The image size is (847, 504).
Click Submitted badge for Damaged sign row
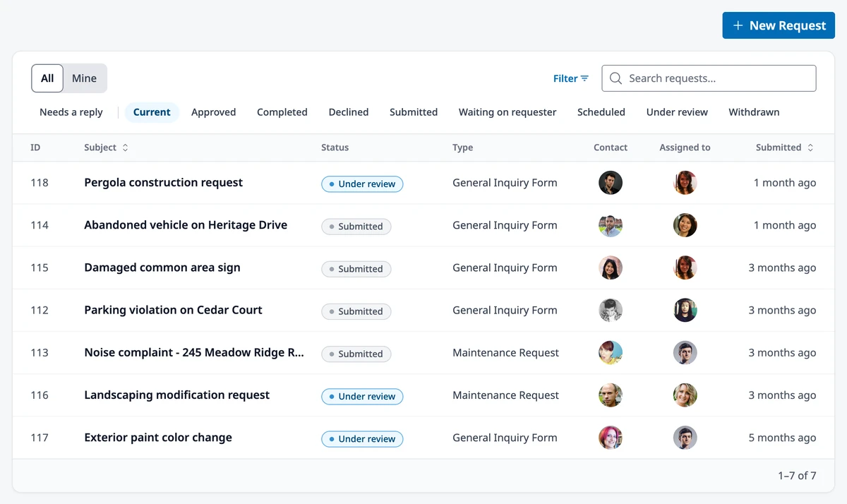pos(356,269)
